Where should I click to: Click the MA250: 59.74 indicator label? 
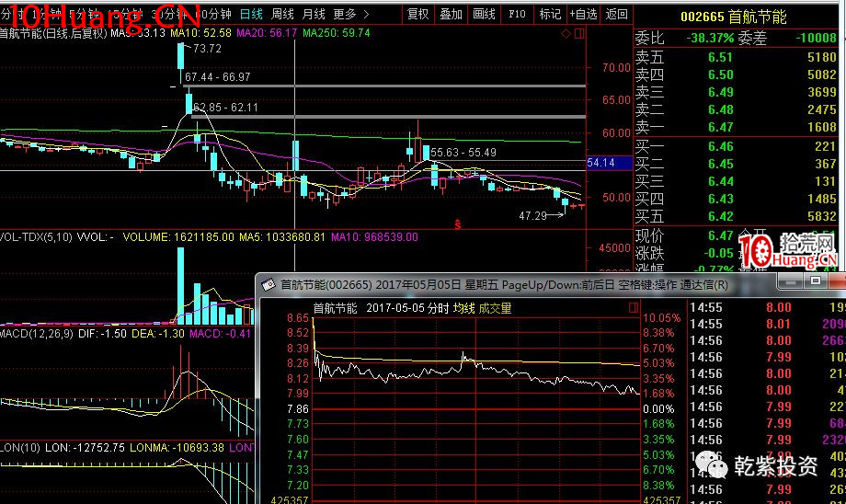click(337, 33)
